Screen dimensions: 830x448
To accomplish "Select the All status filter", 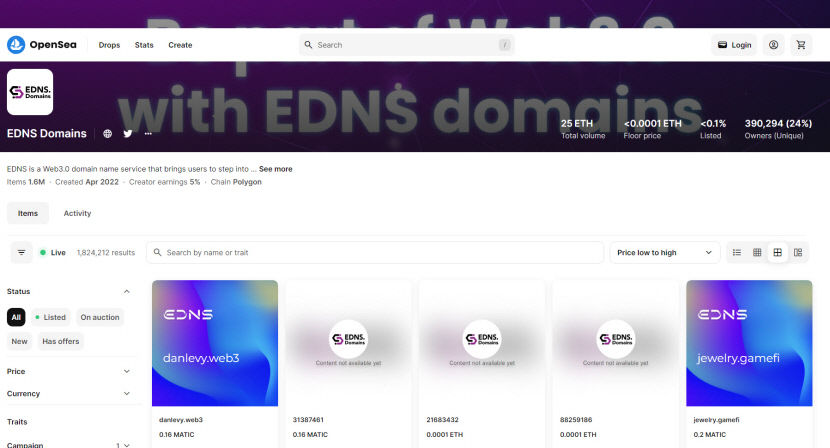I will point(16,317).
